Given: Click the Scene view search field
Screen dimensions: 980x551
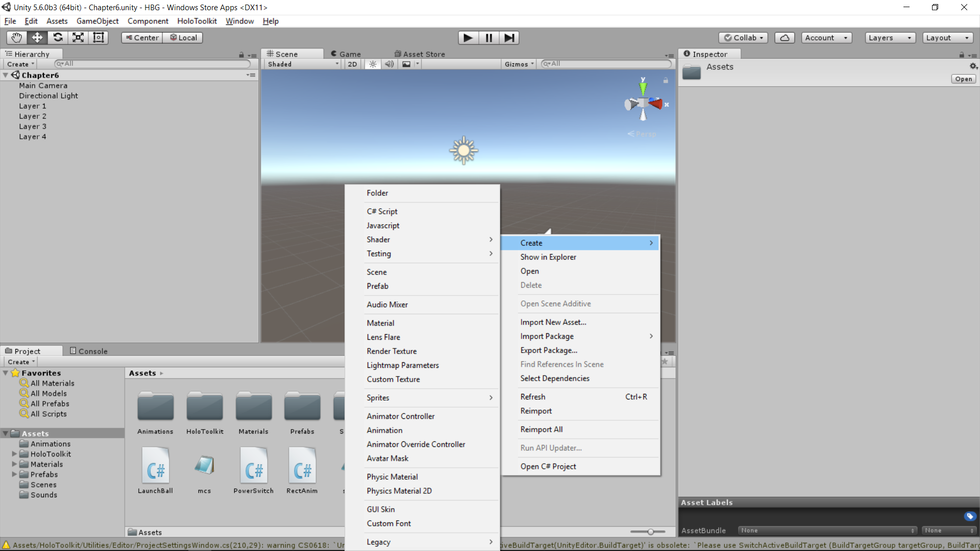Looking at the screenshot, I should [606, 64].
